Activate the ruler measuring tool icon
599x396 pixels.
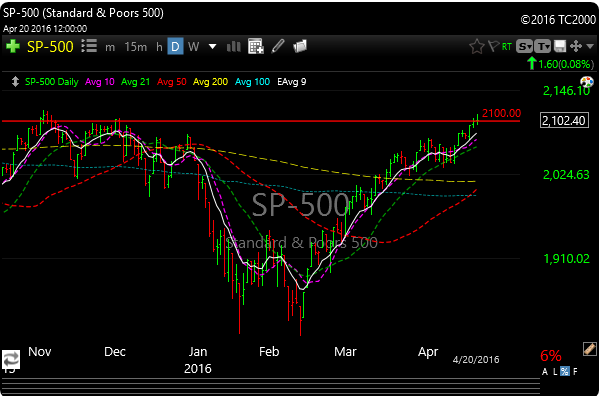[x=589, y=349]
